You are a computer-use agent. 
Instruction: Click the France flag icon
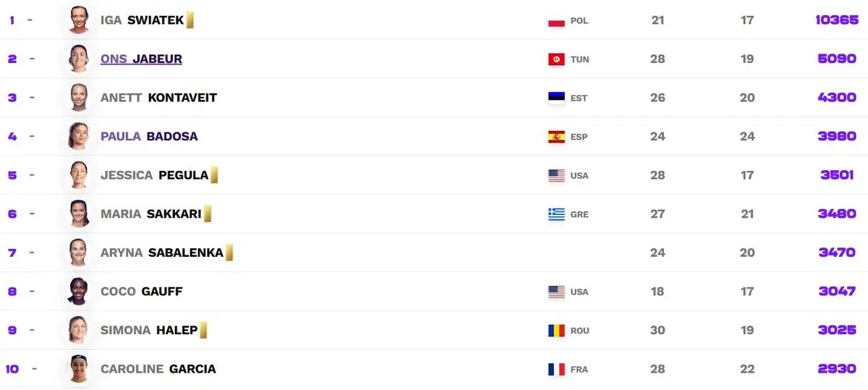tap(556, 369)
